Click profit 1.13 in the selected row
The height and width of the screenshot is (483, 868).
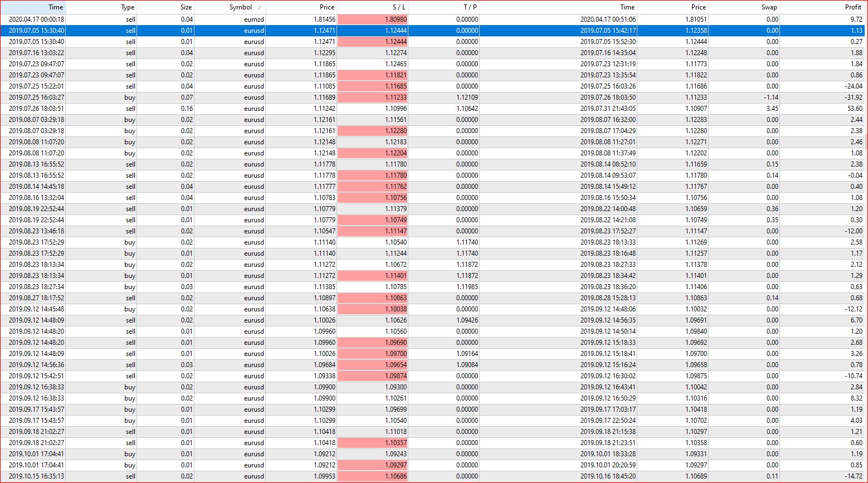856,31
